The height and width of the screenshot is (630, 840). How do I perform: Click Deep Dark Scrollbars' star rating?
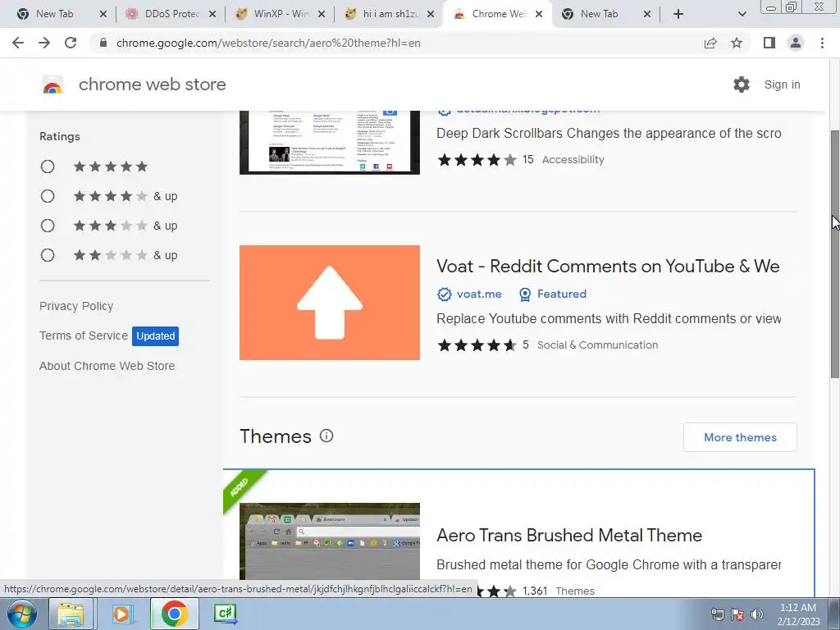pos(477,160)
